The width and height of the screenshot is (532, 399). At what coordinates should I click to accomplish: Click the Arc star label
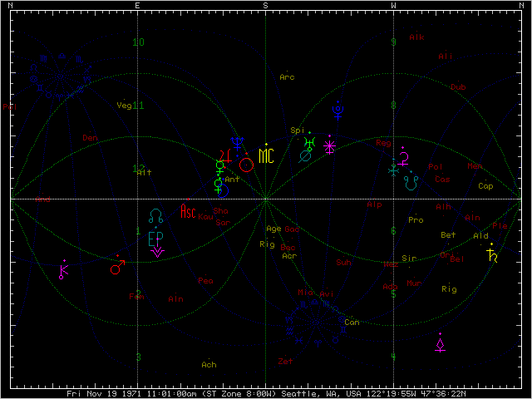click(287, 77)
